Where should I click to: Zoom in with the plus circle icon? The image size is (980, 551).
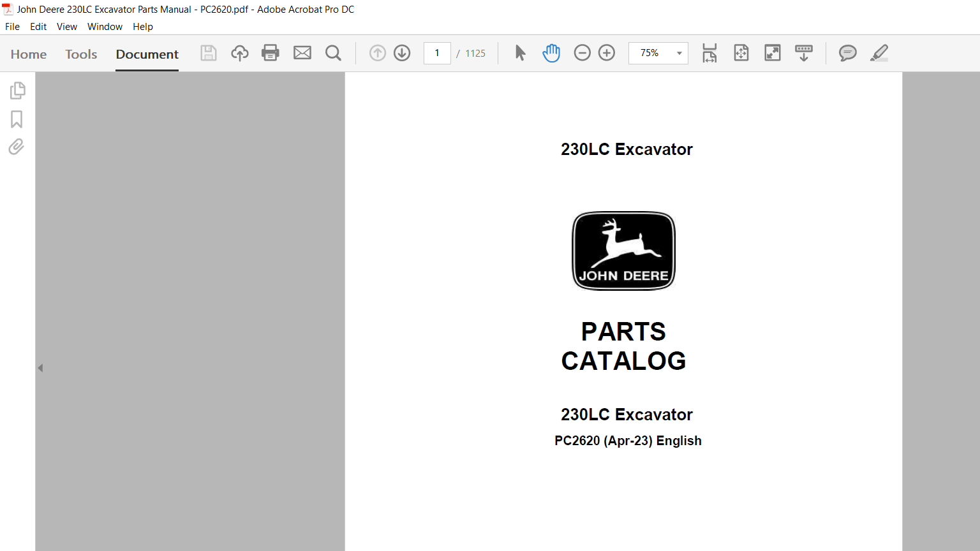(x=607, y=53)
